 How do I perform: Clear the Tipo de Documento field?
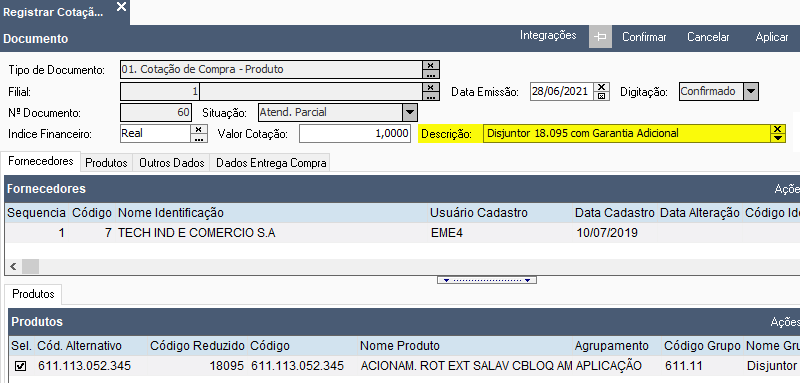(431, 65)
